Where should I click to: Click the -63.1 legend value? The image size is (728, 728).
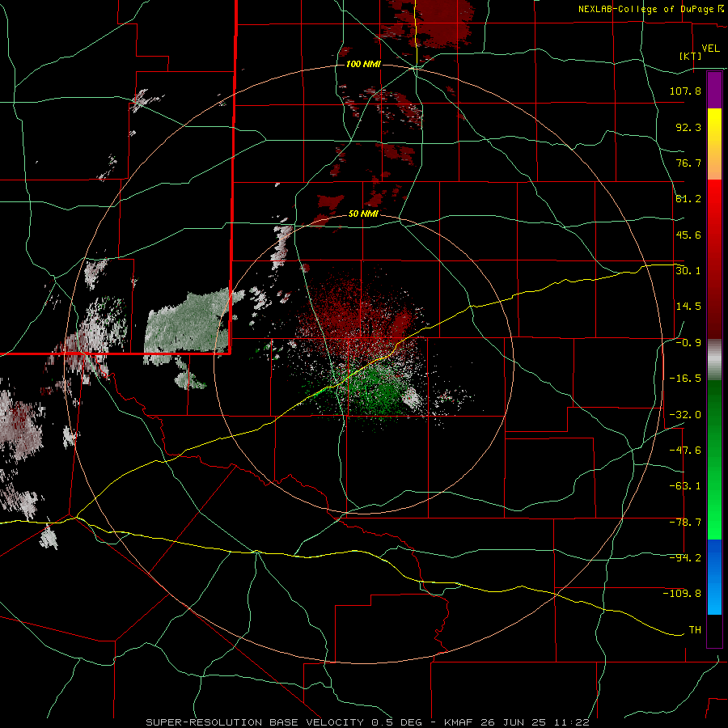tap(685, 486)
